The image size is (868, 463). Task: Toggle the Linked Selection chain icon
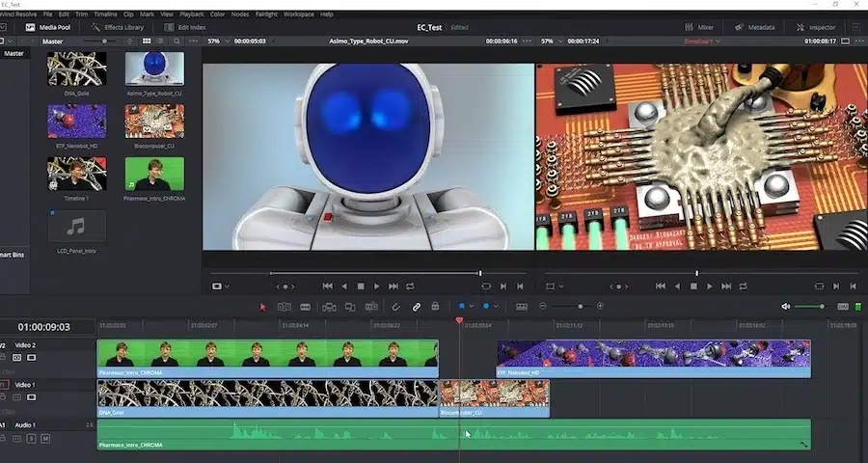click(x=417, y=307)
